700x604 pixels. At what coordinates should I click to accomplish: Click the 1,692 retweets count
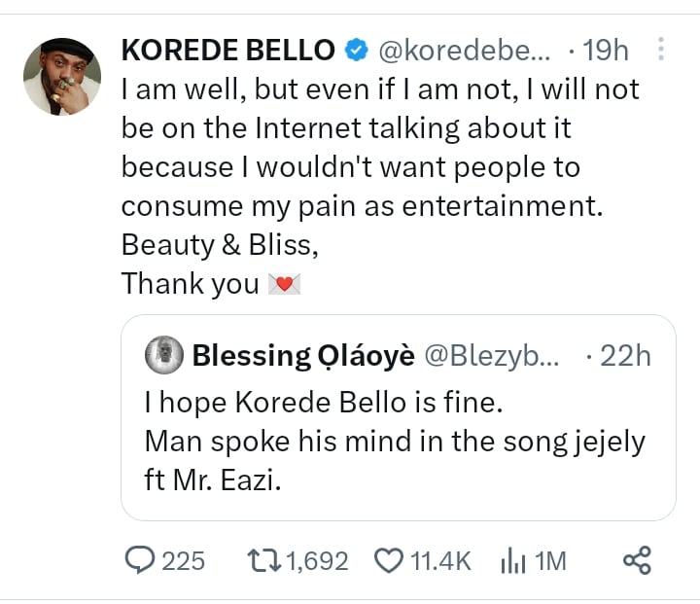316,560
